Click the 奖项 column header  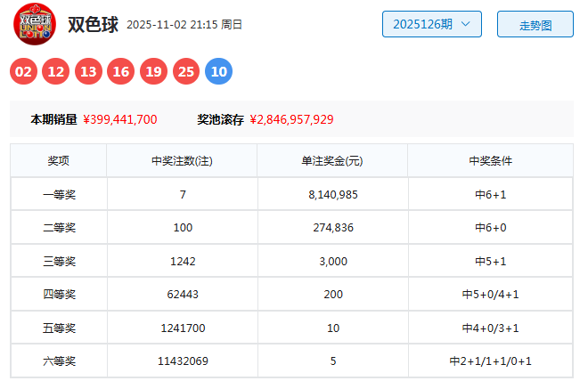pos(59,161)
